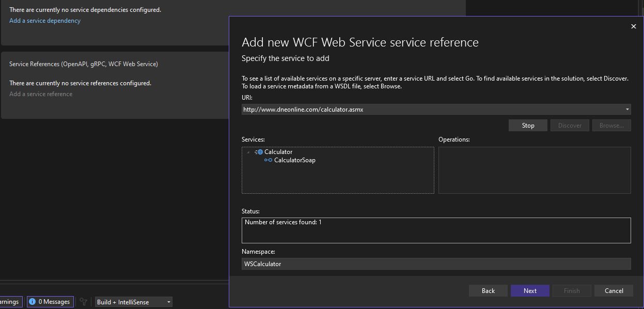Click the Back button
Viewport: 644px width, 309px height.
pyautogui.click(x=488, y=290)
